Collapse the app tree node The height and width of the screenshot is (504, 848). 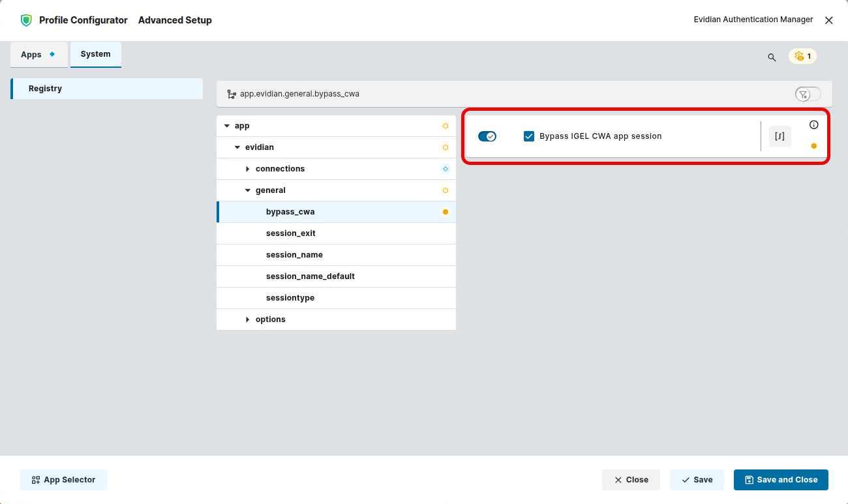227,126
